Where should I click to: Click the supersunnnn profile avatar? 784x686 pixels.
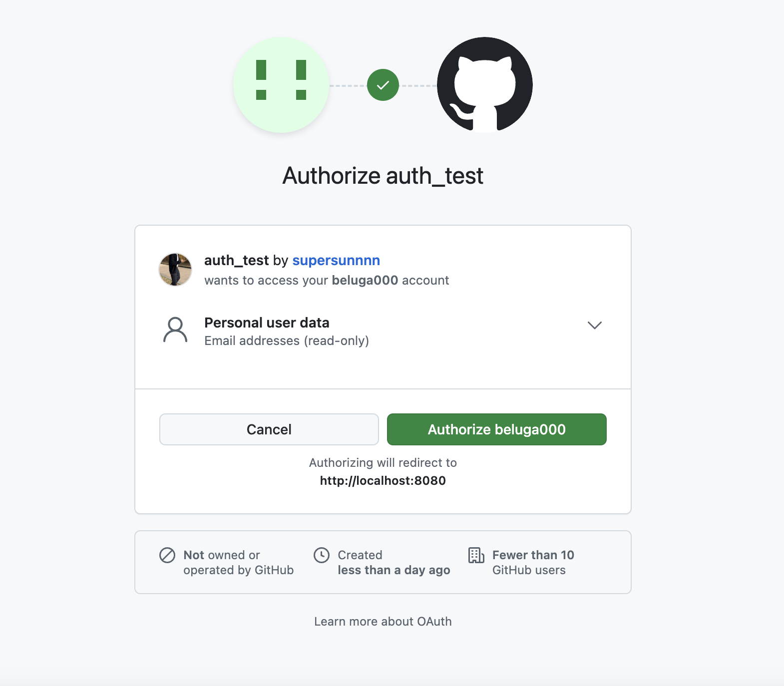point(175,270)
